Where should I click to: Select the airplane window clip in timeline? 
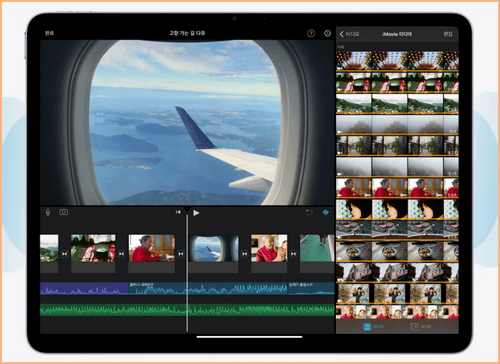214,253
